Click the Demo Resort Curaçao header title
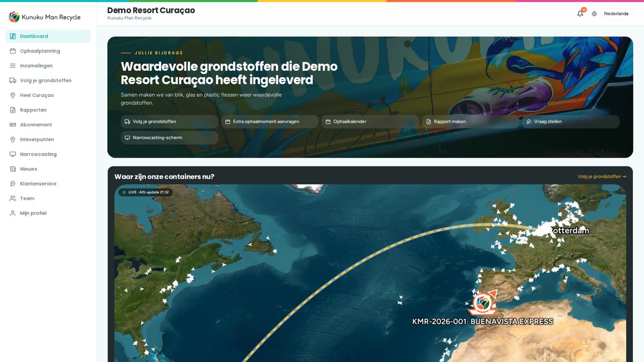The image size is (644, 362). (151, 10)
